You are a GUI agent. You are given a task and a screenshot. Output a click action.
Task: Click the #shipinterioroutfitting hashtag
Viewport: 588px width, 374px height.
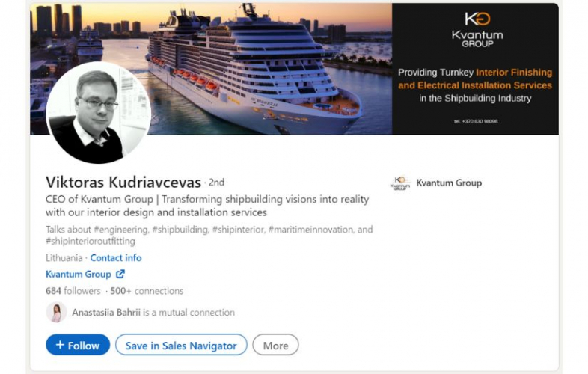point(91,241)
